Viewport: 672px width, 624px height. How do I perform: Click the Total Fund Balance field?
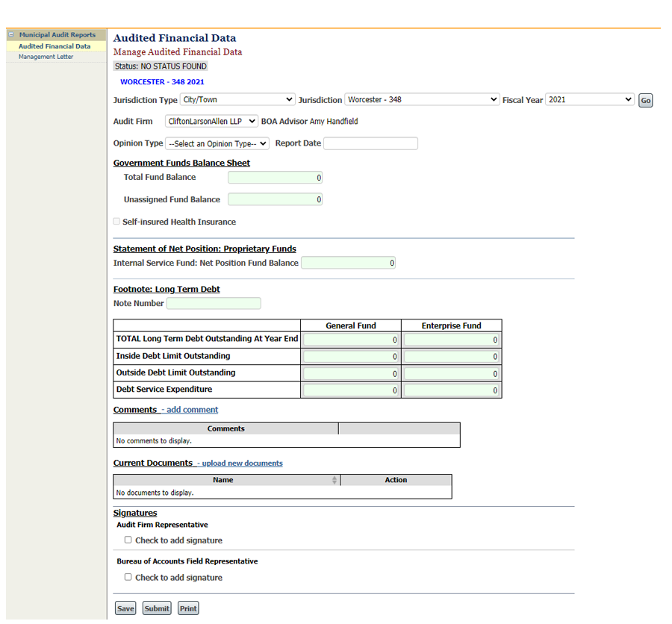point(275,178)
